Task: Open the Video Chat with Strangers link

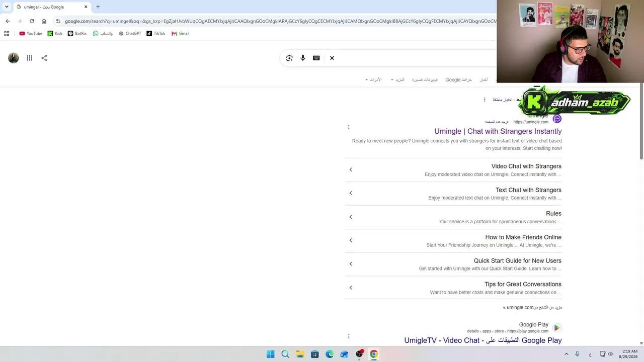Action: [526, 166]
